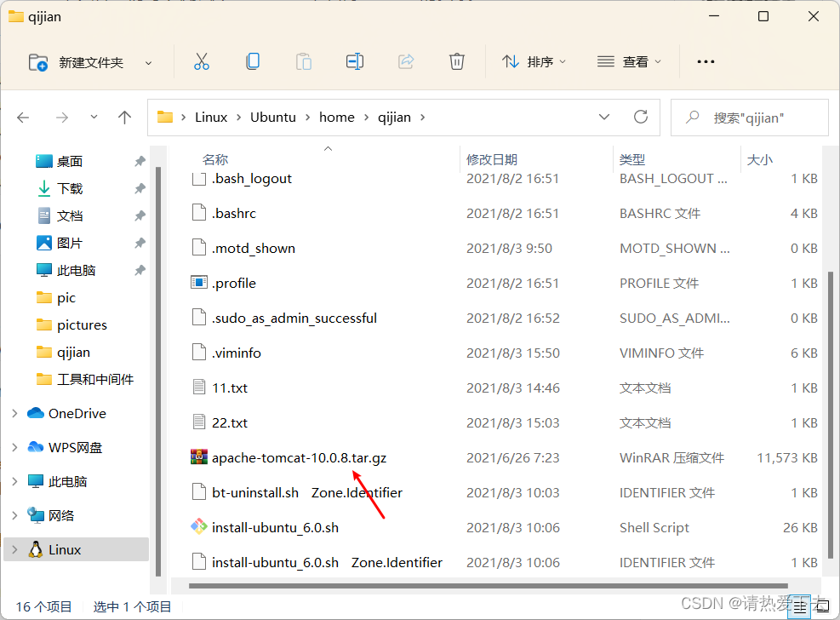Sort by 大小 column header

pyautogui.click(x=760, y=159)
